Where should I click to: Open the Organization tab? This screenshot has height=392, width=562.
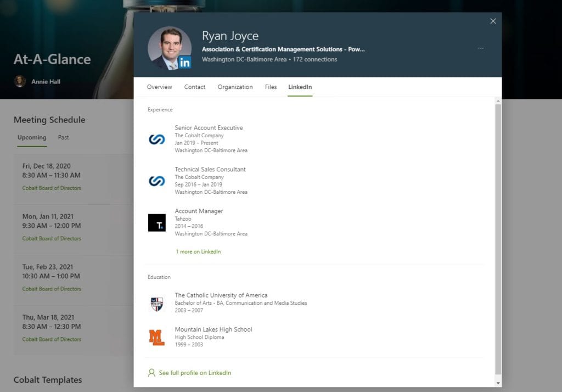pos(235,87)
